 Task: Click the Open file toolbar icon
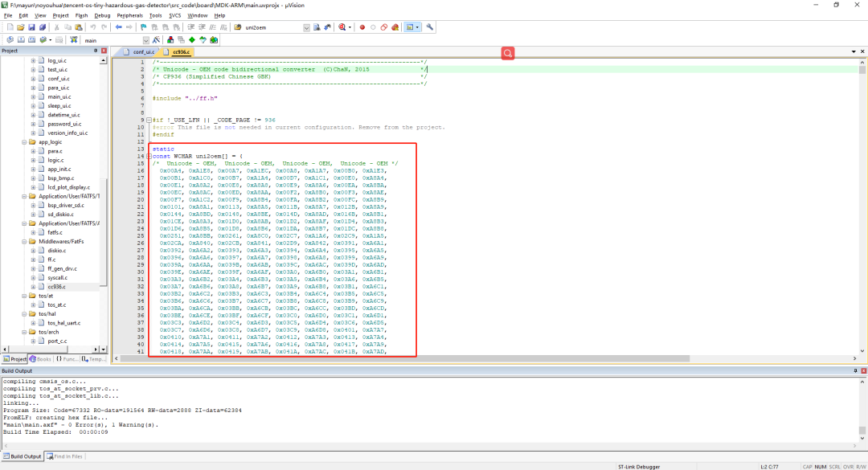20,27
